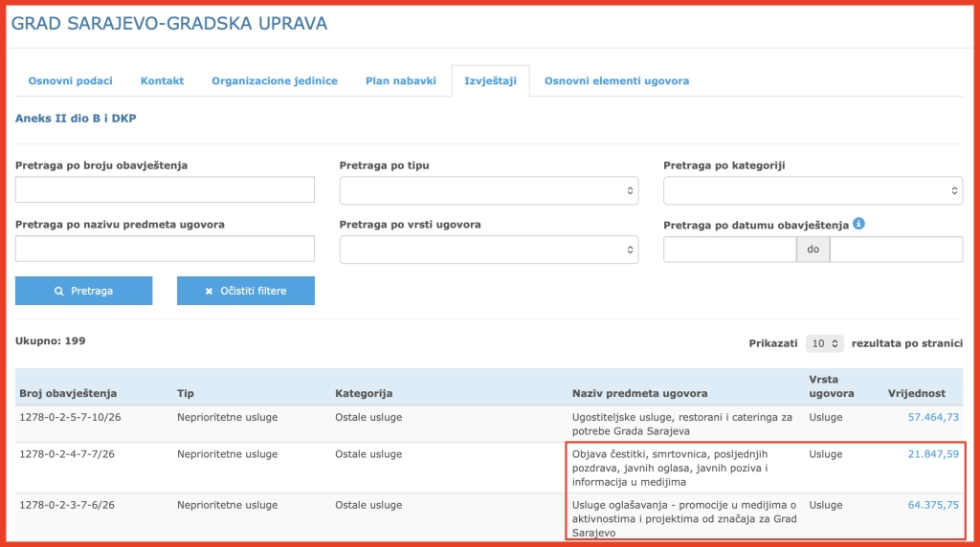Screen dimensions: 980x547
Task: Click the end date field after 'do'
Action: coord(896,250)
